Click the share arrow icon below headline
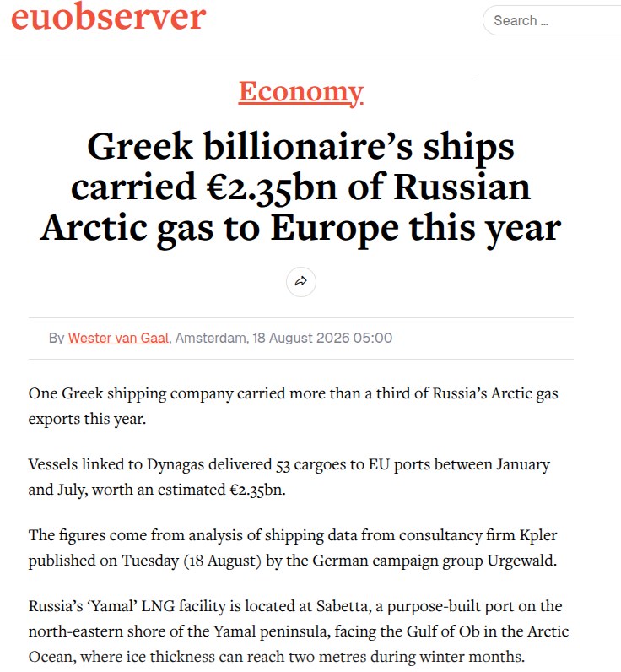Image resolution: width=621 pixels, height=672 pixels. click(x=301, y=282)
